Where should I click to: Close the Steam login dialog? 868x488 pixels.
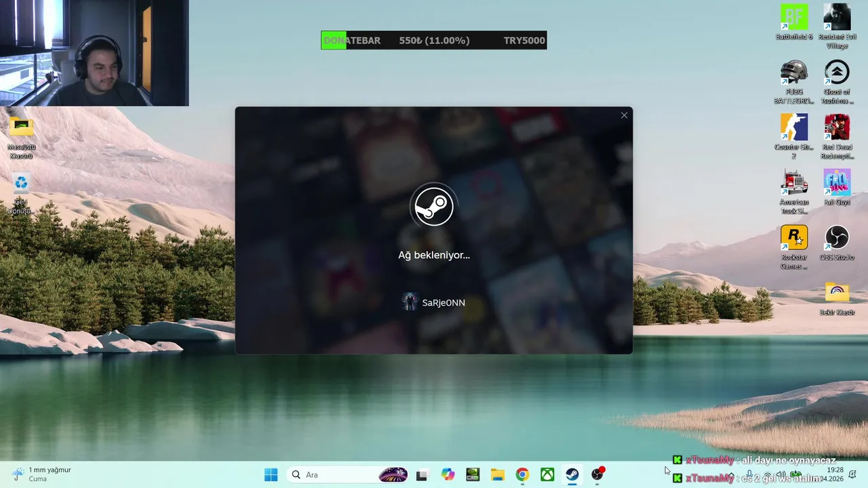pyautogui.click(x=624, y=115)
